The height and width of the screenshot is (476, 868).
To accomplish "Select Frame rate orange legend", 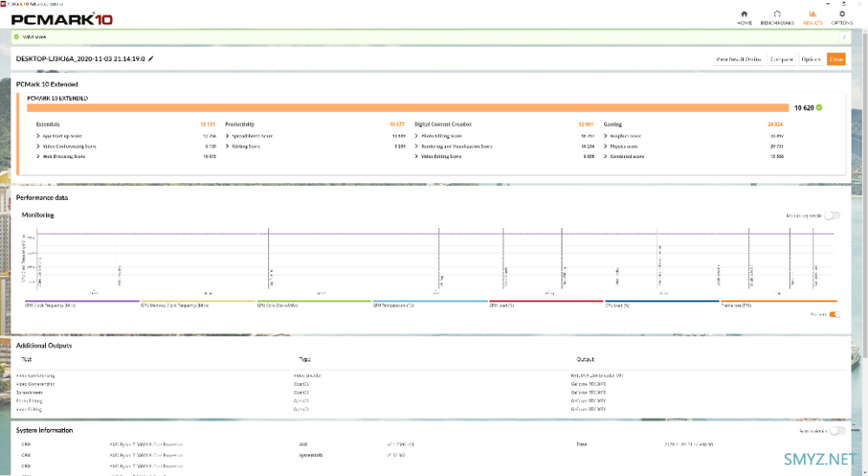I will pos(779,304).
